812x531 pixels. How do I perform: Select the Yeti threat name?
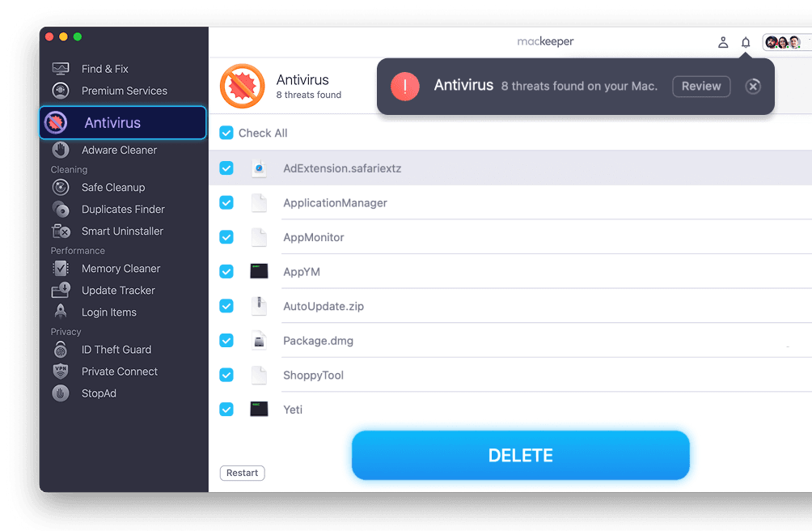[293, 410]
